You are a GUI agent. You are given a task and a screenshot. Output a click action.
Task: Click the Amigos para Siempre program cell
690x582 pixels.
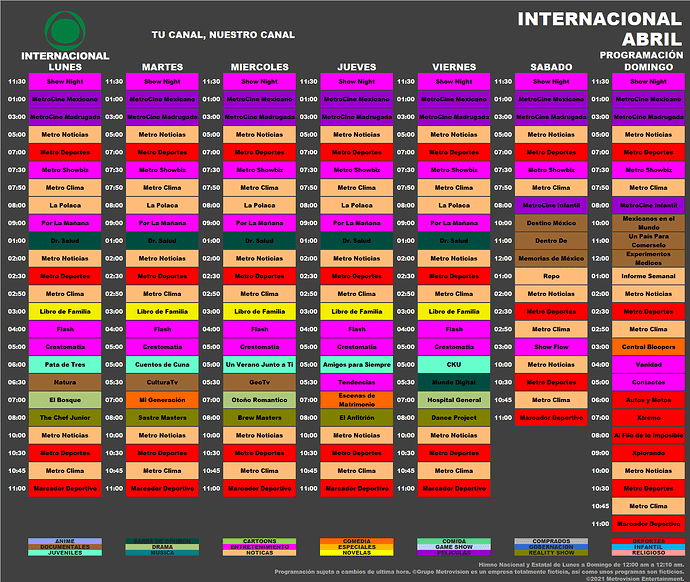click(x=357, y=365)
